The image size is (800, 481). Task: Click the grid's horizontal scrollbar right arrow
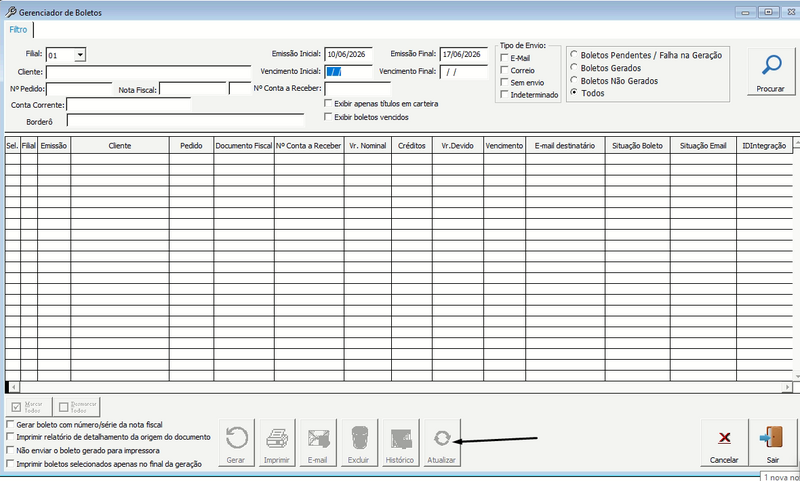click(787, 387)
